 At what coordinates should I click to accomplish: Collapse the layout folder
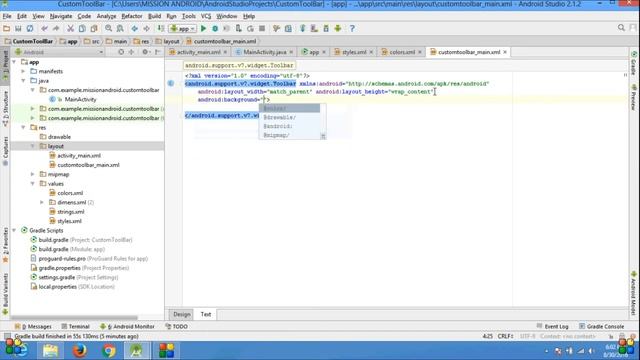(33, 146)
